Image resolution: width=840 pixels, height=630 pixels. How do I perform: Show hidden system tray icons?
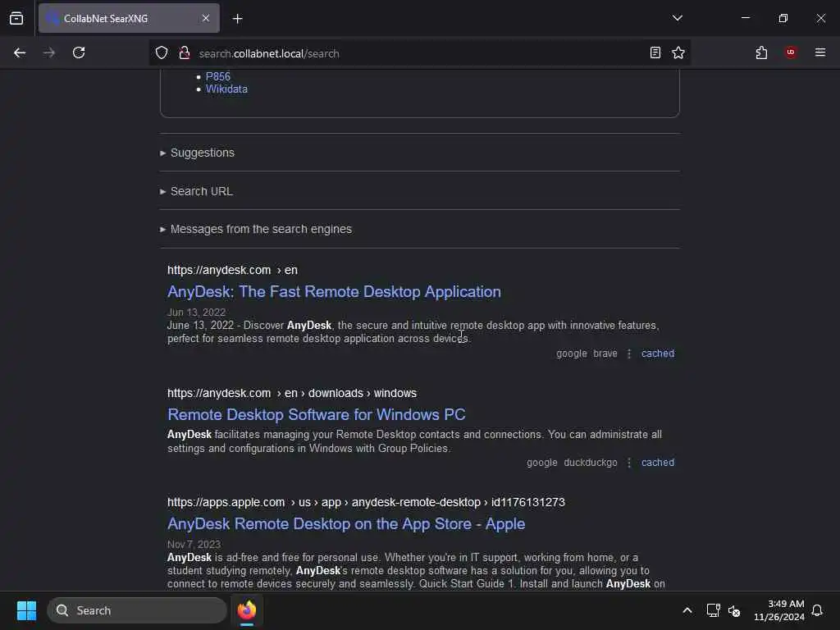tap(687, 610)
